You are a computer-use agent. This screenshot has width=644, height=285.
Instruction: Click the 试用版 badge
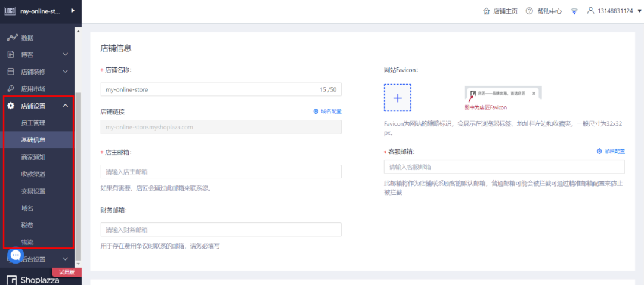67,272
